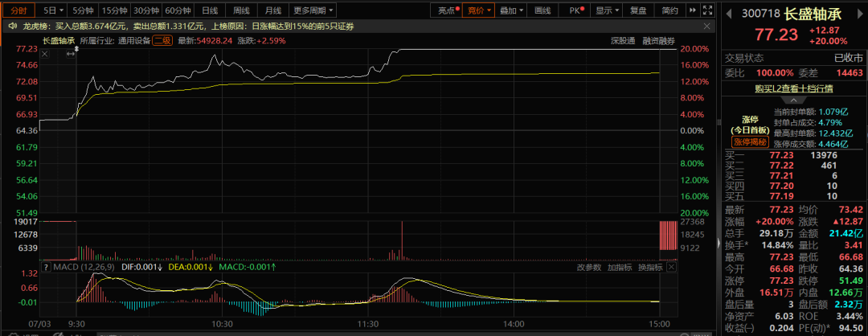This screenshot has height=336, width=868.
Task: Switch to the 60分钟 chart
Action: click(178, 10)
